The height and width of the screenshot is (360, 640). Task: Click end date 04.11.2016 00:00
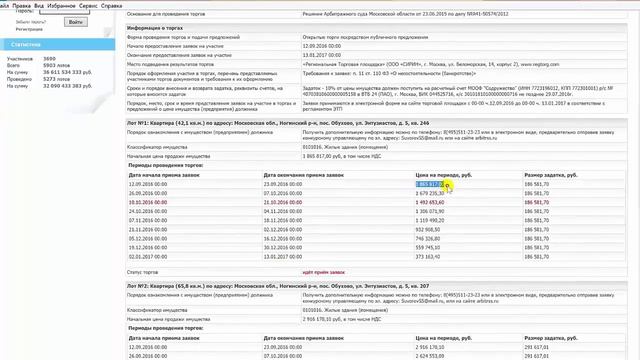coord(283,211)
